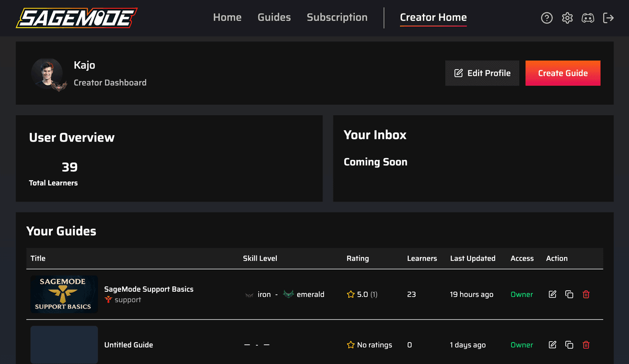Open SageMode Support Basics guide title
The image size is (629, 364).
tap(149, 289)
